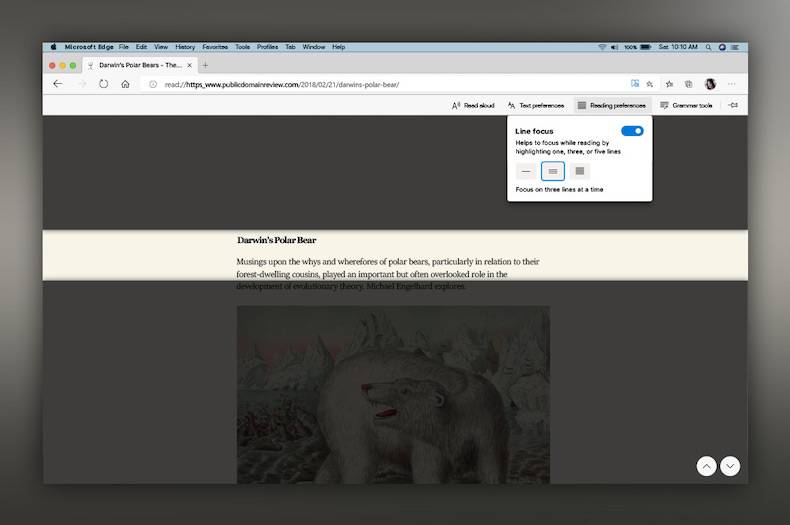This screenshot has width=790, height=525.
Task: Open the Favorites menu in menu bar
Action: pyautogui.click(x=215, y=47)
